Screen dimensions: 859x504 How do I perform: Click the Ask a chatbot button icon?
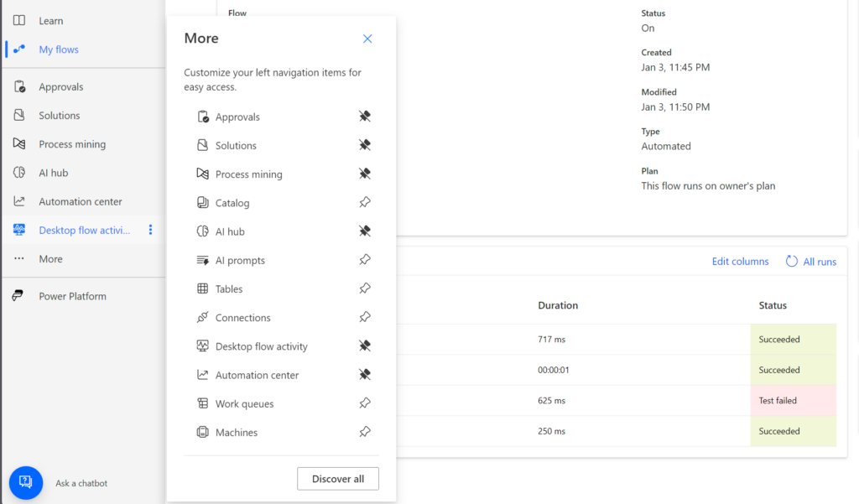[x=26, y=483]
